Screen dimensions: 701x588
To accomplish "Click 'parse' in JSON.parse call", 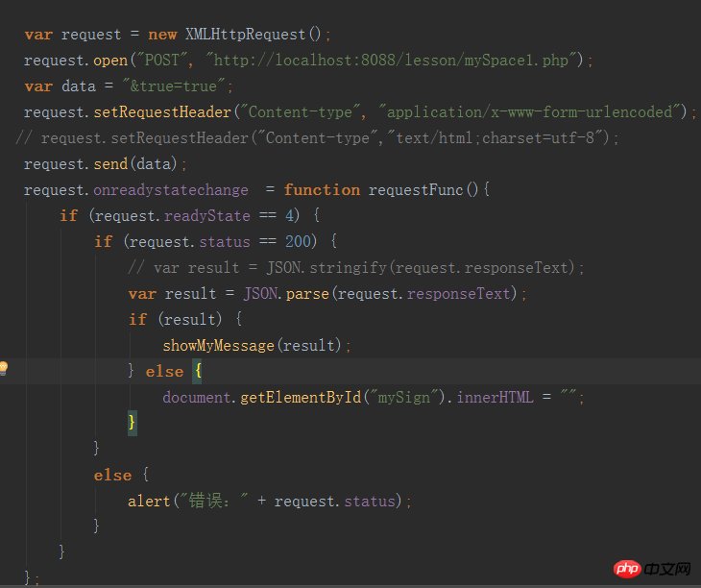I will [x=307, y=294].
